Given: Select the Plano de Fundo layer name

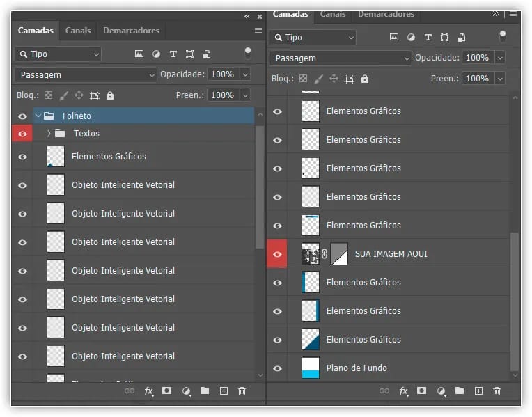Looking at the screenshot, I should [x=357, y=368].
